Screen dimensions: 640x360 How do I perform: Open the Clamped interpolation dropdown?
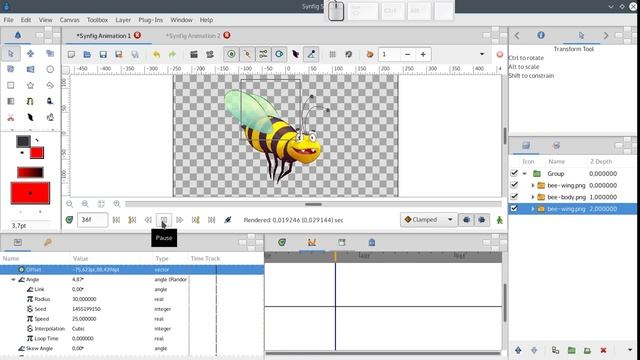428,220
